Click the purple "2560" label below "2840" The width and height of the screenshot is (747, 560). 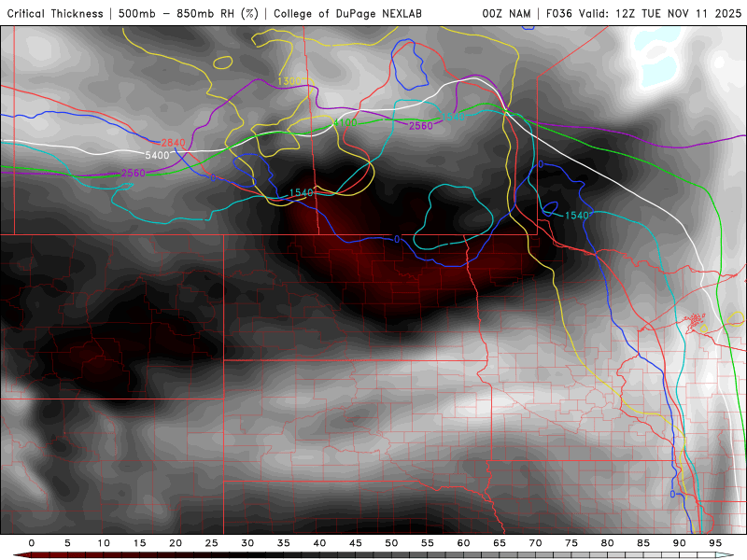(134, 173)
